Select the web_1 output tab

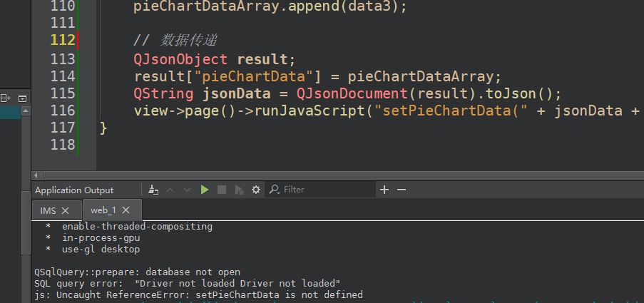pos(103,210)
